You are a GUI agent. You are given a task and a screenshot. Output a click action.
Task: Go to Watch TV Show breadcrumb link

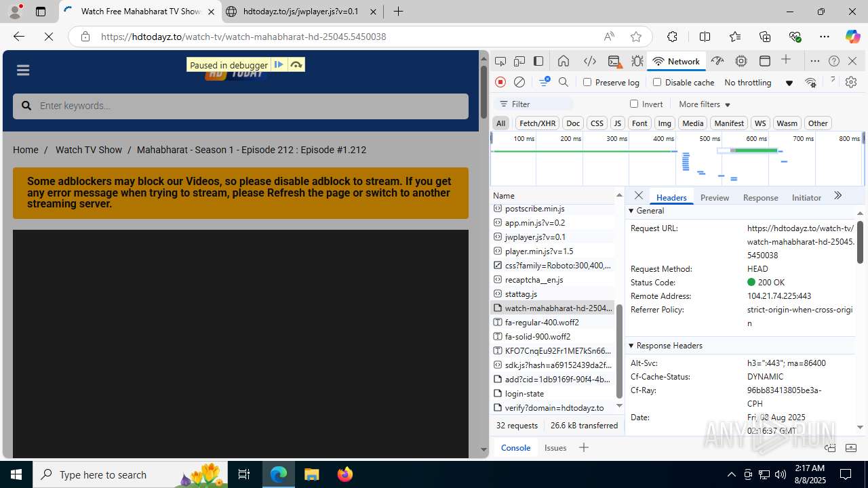pos(89,150)
